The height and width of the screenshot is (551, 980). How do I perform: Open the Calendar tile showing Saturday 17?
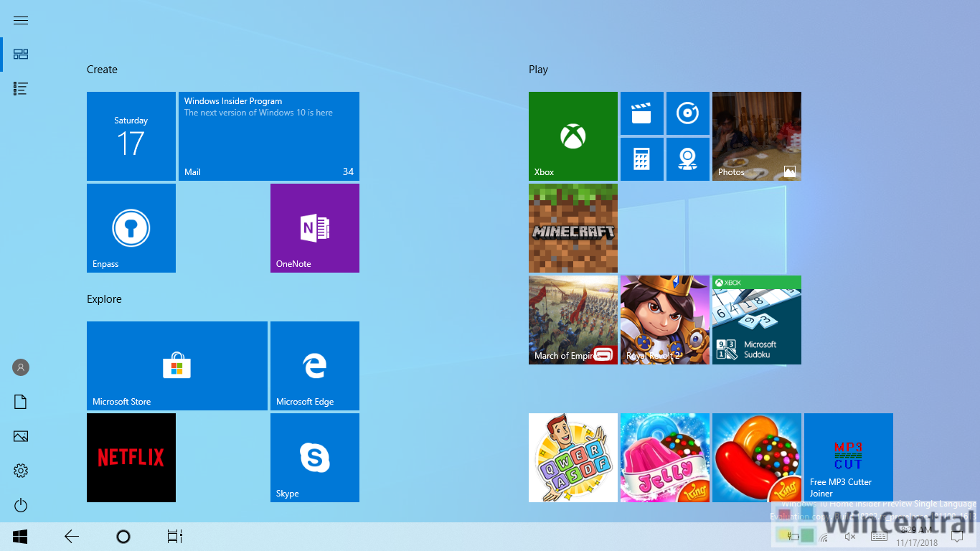131,136
